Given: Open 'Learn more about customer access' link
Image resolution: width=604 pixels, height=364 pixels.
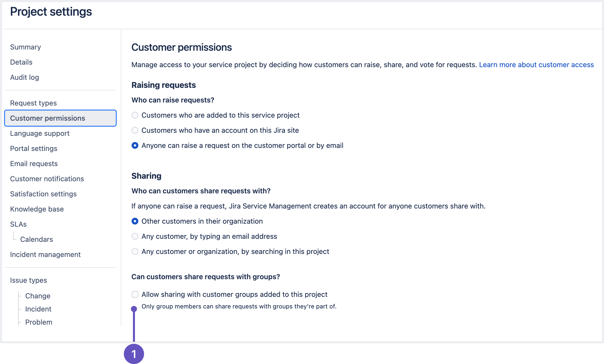Looking at the screenshot, I should [536, 65].
